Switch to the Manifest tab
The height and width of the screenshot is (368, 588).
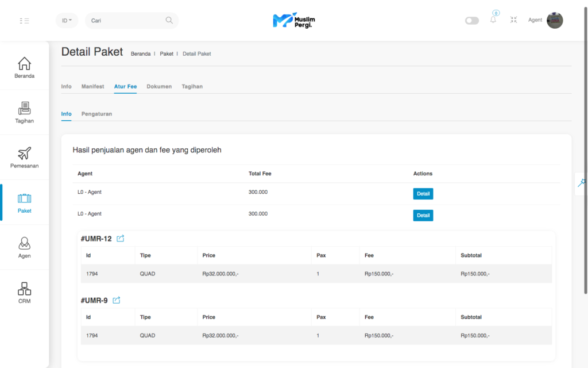(92, 86)
